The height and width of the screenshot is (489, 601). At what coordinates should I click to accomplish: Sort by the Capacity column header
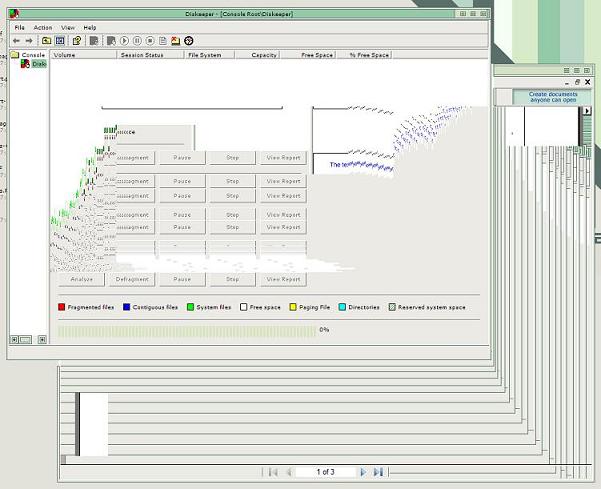pyautogui.click(x=258, y=55)
